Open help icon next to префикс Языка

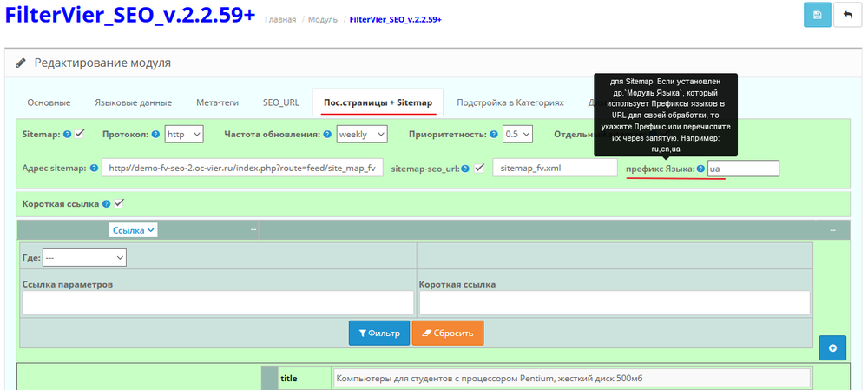pyautogui.click(x=700, y=169)
